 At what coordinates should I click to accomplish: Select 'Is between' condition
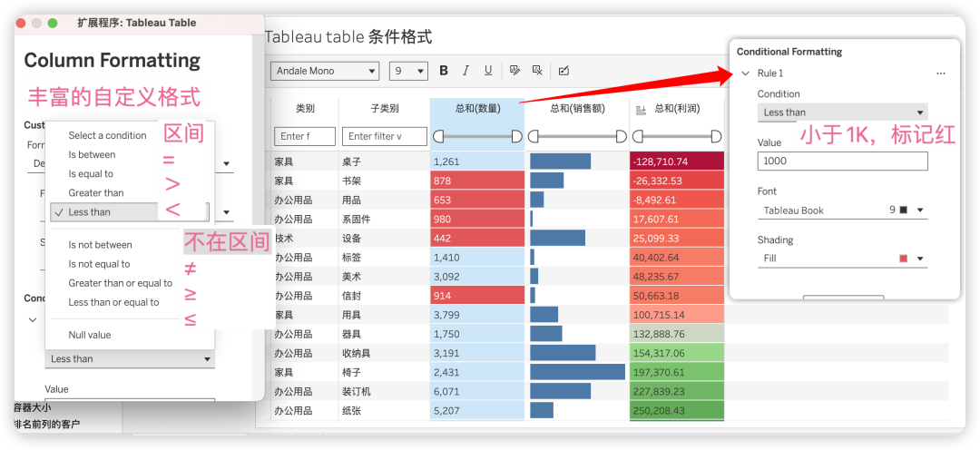click(92, 154)
